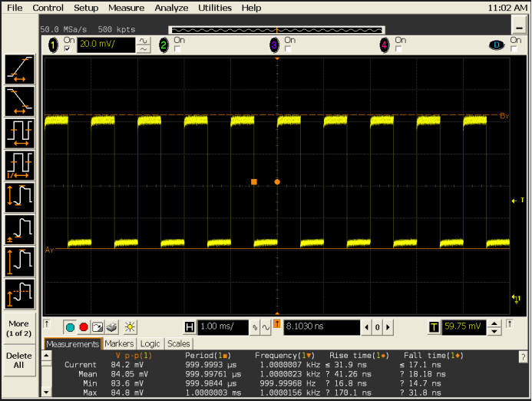Increase the trigger level arrow
Image resolution: width=532 pixels, height=401 pixels.
[494, 323]
